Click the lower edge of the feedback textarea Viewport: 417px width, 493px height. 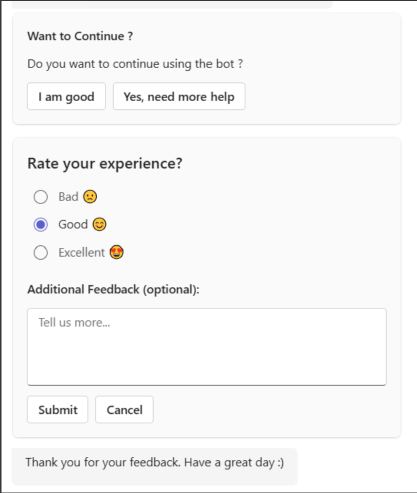tap(207, 385)
